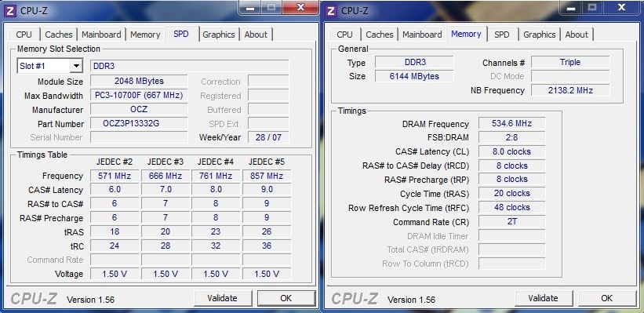
Task: Click JEDEC #4 frequency 761 MHz cell
Action: pyautogui.click(x=216, y=176)
